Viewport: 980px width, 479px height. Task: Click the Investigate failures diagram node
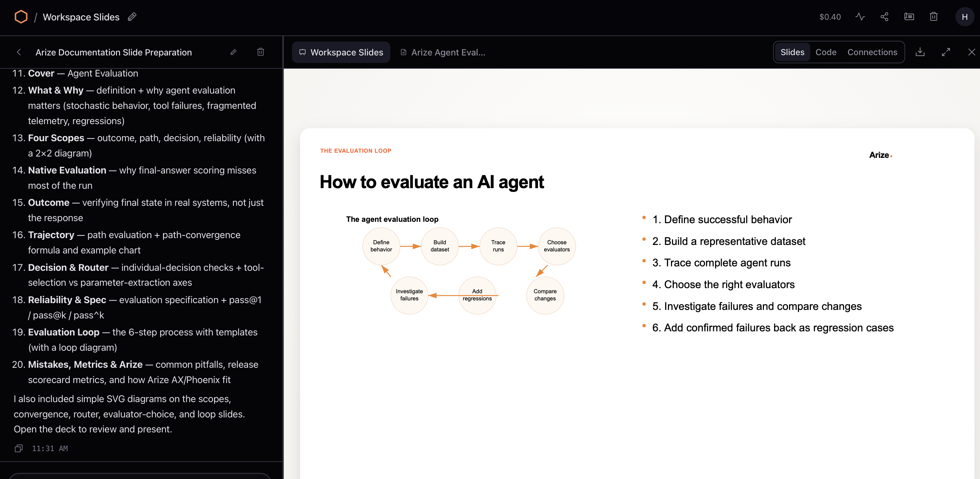409,295
